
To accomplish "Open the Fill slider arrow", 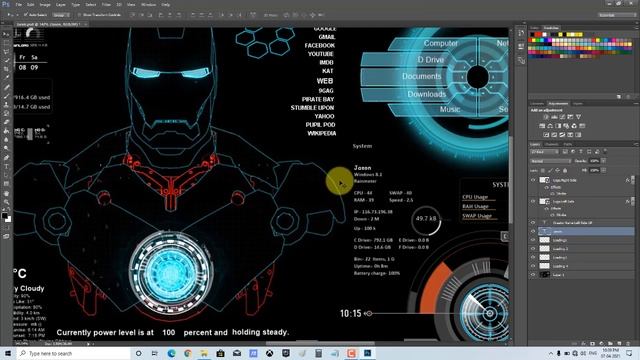I will click(x=603, y=170).
